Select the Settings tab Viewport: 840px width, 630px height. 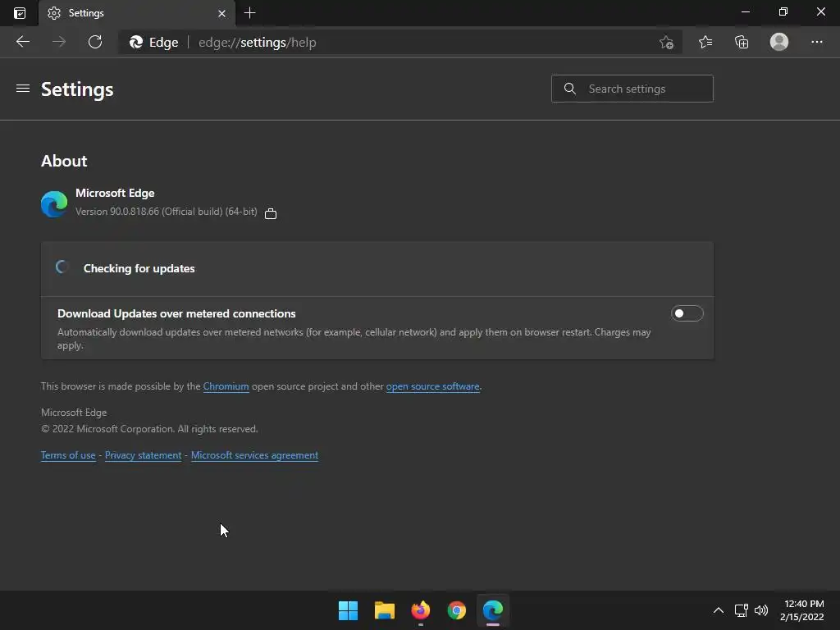pos(137,13)
